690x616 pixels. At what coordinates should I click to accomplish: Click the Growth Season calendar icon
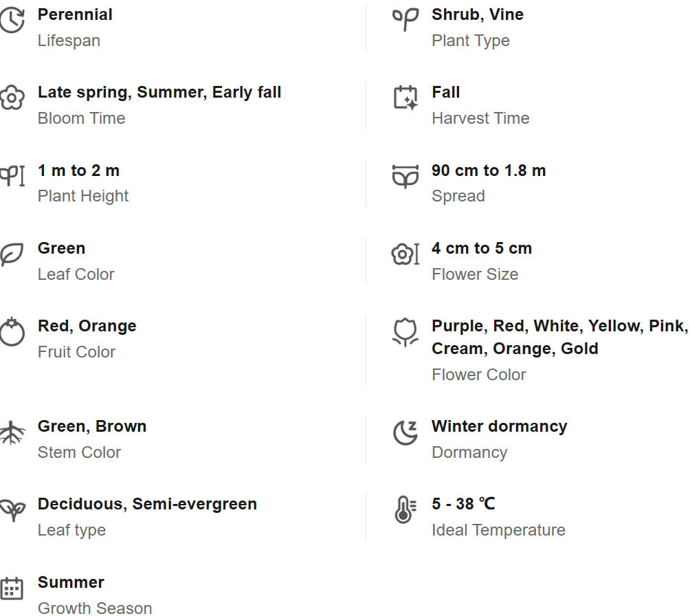point(12,588)
